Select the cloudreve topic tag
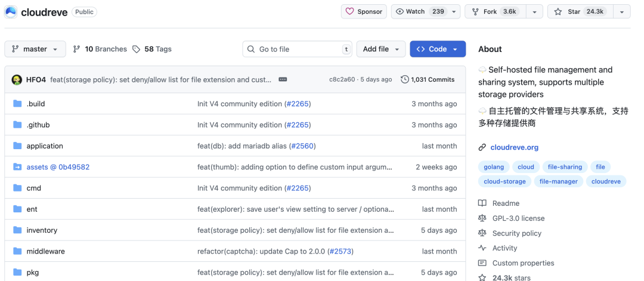Viewport: 644px width, 281px height. pos(606,181)
